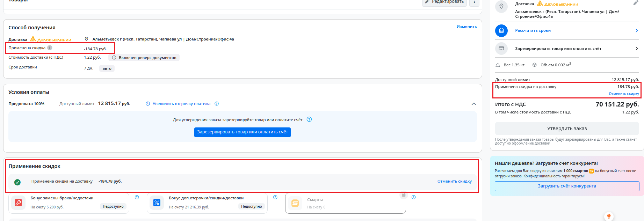This screenshot has width=644, height=221.
Task: Click Отменить скидку in Применение скидок section
Action: (x=455, y=181)
